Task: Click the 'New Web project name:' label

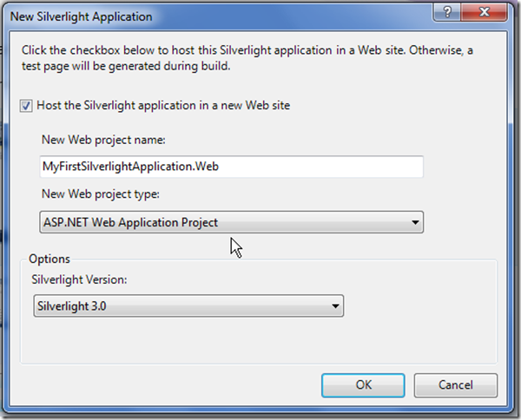Action: (x=103, y=140)
